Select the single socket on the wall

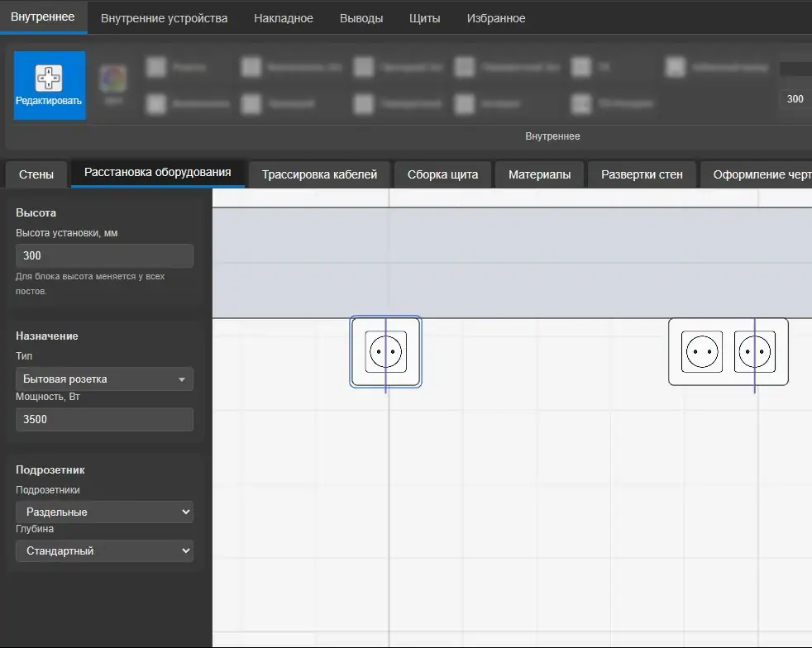pyautogui.click(x=386, y=352)
